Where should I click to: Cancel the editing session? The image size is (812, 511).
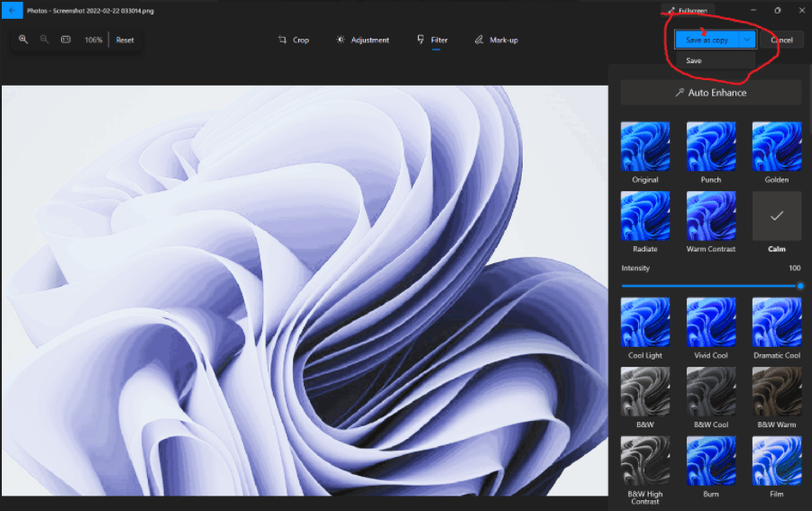coord(781,40)
